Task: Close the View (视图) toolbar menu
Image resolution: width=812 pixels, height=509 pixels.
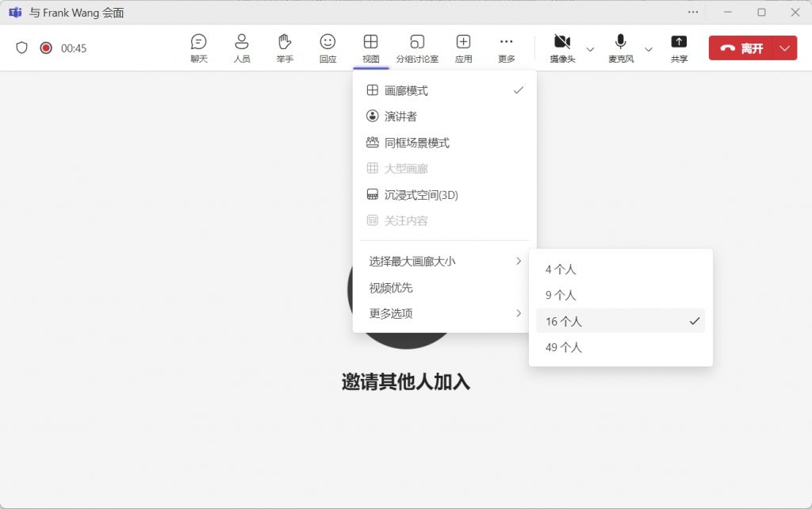Action: (371, 48)
